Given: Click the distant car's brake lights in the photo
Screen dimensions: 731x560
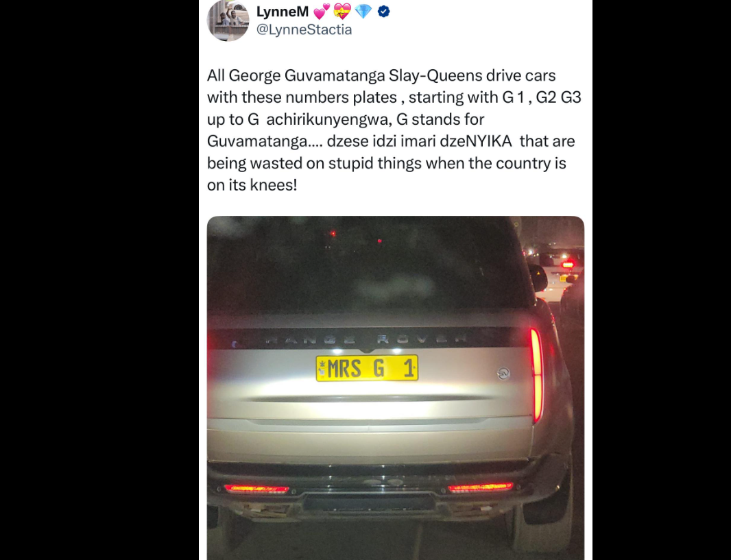Looking at the screenshot, I should tap(567, 265).
